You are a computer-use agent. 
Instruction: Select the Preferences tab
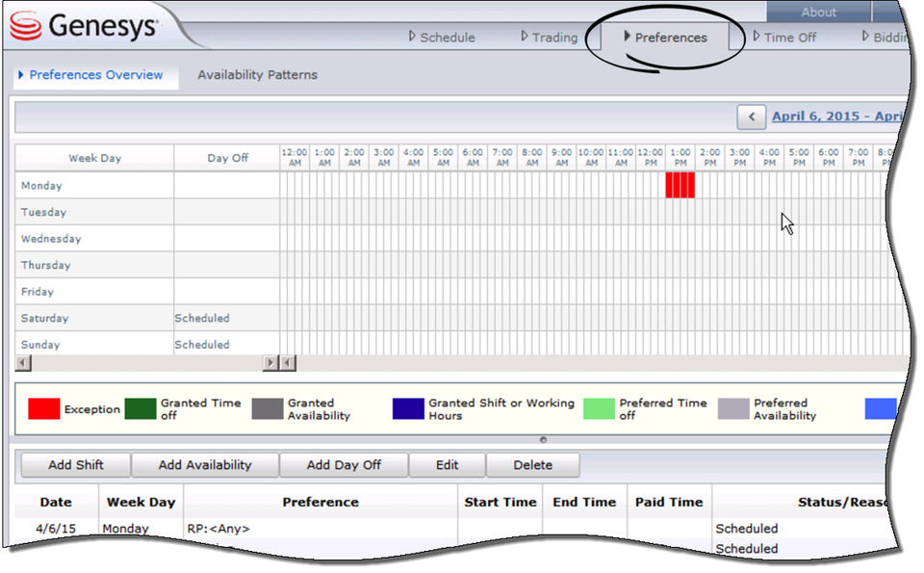(x=665, y=38)
